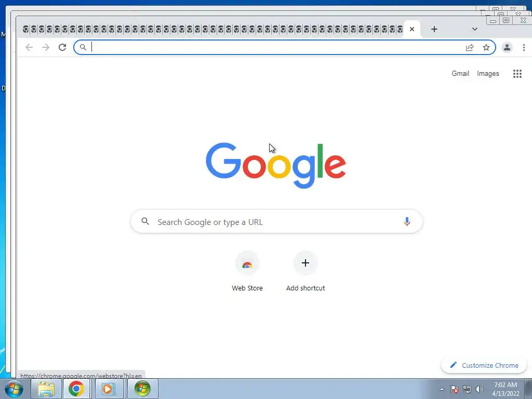Open the clock showing 7:02 AM
Image resolution: width=532 pixels, height=399 pixels.
pyautogui.click(x=506, y=389)
